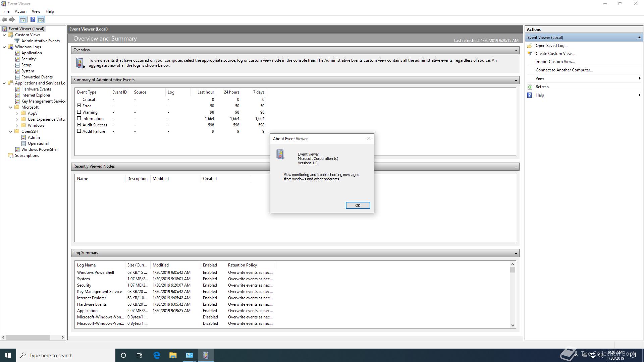This screenshot has width=644, height=362.
Task: Collapse the Custom Views tree node
Action: tap(4, 35)
